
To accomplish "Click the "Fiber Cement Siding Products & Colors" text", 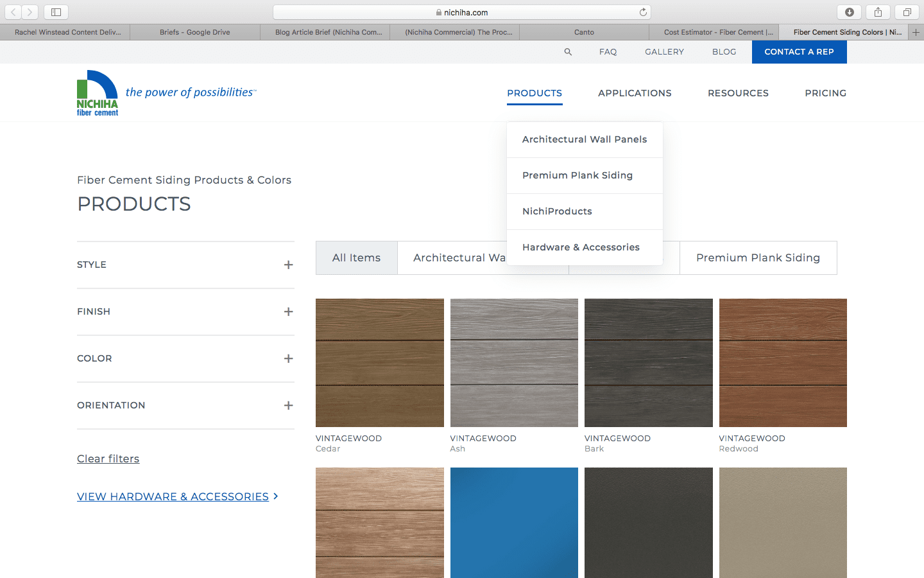I will (x=184, y=180).
